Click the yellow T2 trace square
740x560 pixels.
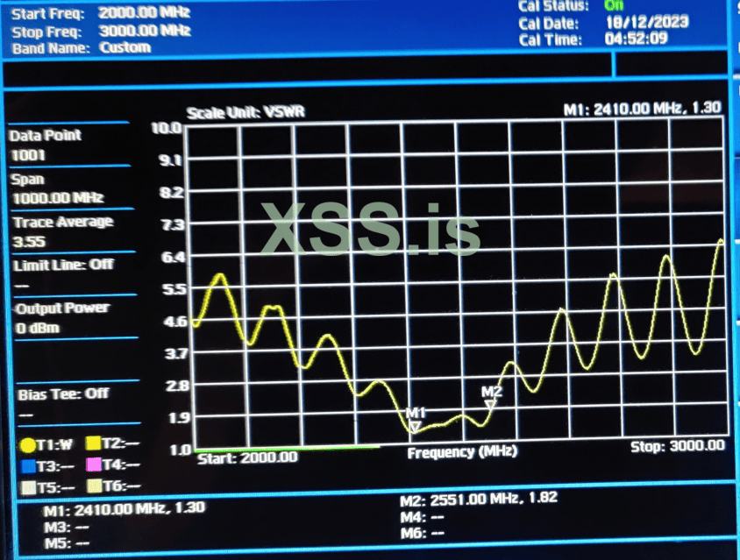94,443
